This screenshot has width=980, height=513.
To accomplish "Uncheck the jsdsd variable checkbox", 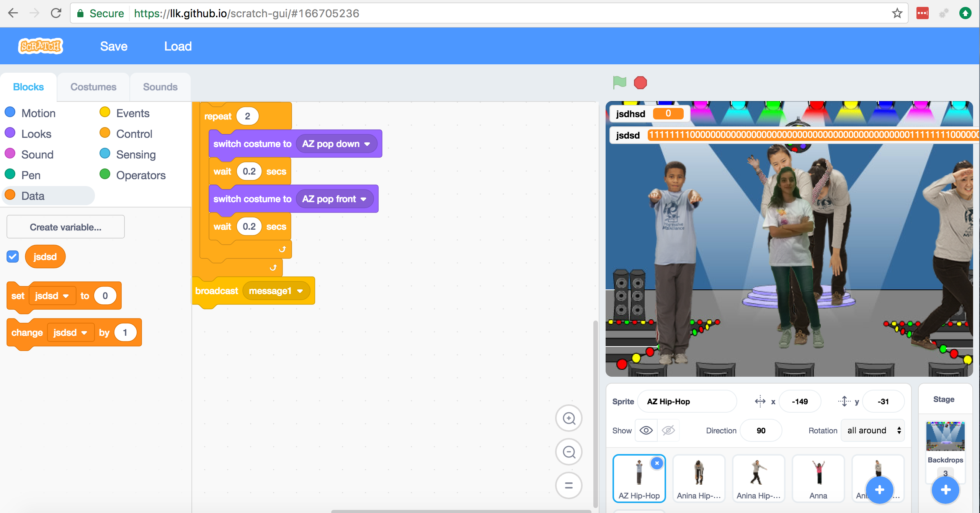I will point(13,256).
